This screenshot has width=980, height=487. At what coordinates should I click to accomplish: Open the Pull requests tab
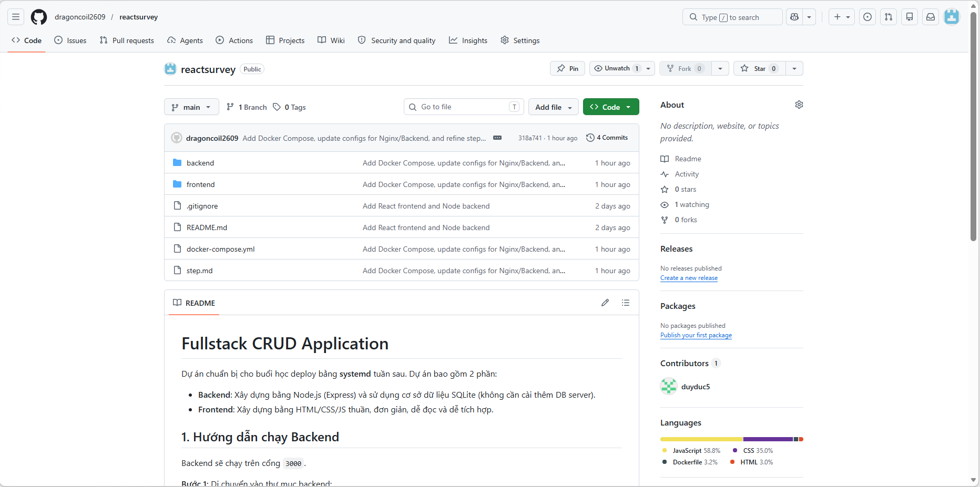pyautogui.click(x=127, y=40)
